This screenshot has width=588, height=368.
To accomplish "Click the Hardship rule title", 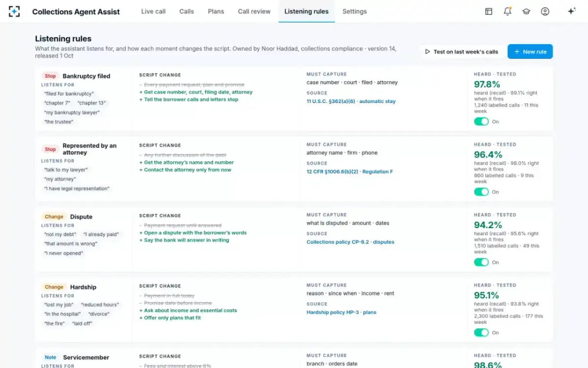I will click(83, 287).
